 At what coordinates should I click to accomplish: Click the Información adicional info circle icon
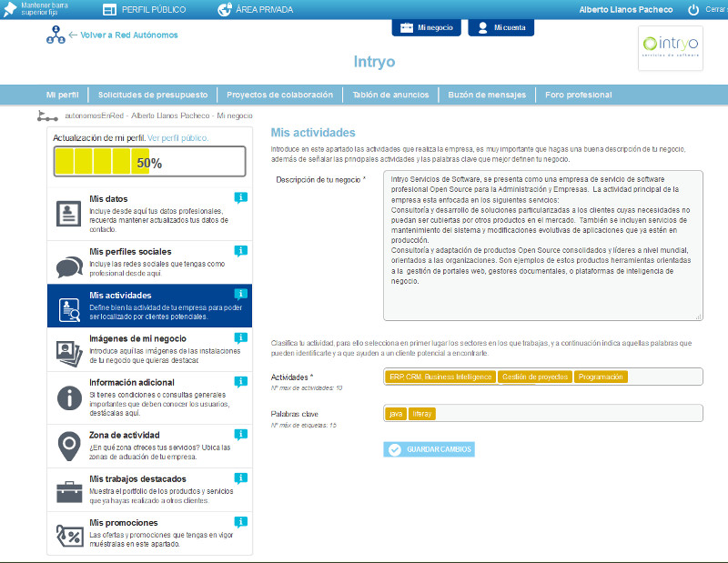coord(69,397)
